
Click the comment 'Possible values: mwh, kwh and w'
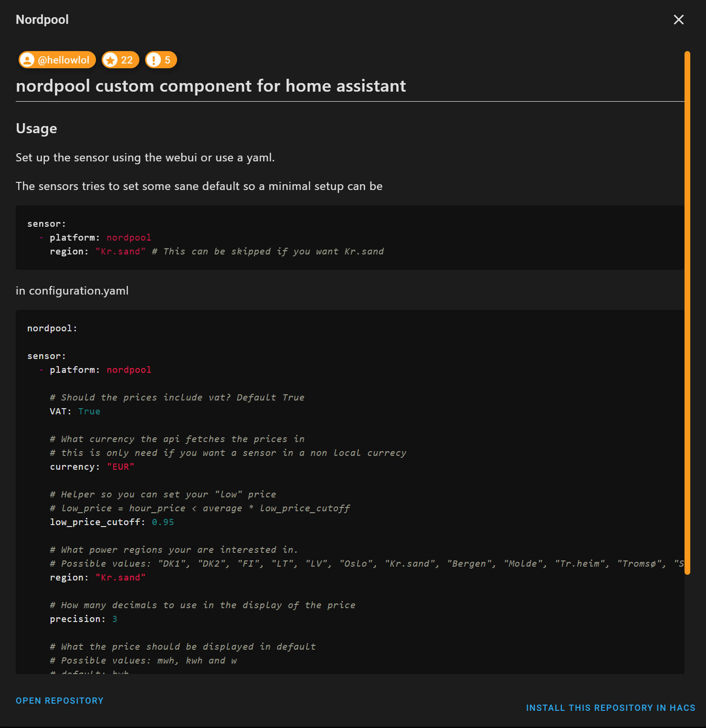[x=143, y=661]
